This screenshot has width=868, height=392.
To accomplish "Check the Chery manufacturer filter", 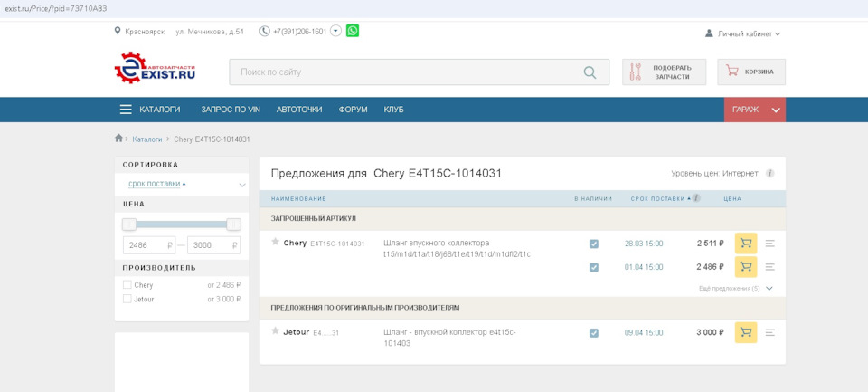I will point(127,285).
